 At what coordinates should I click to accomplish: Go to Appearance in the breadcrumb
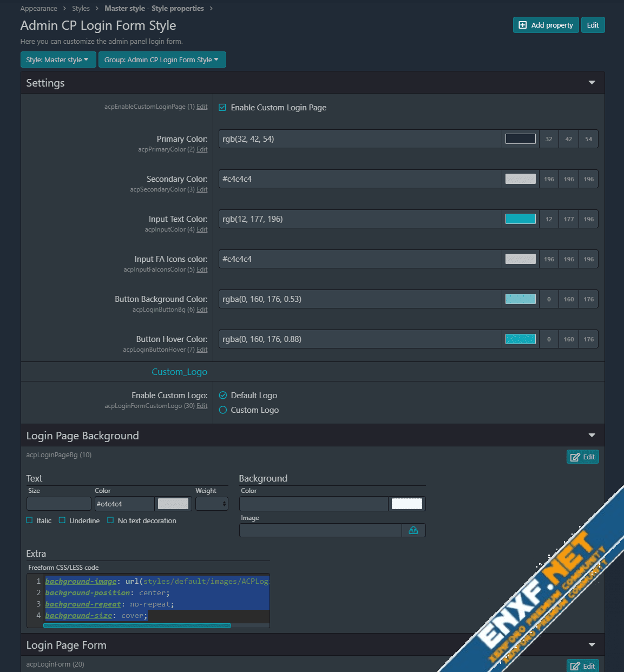tap(38, 9)
